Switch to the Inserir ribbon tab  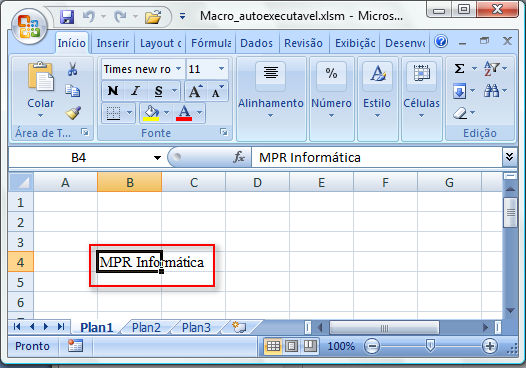coord(113,43)
